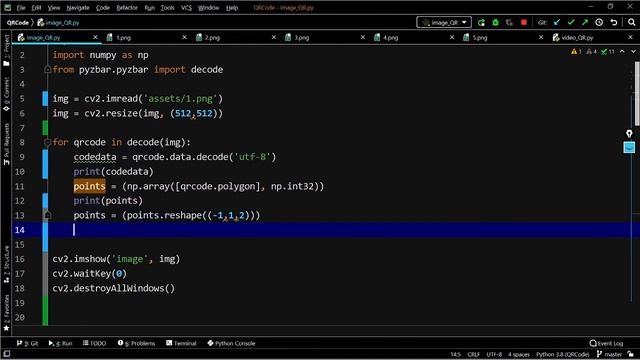Close the image_QR.py editor tab
640x360 pixels.
tap(95, 37)
